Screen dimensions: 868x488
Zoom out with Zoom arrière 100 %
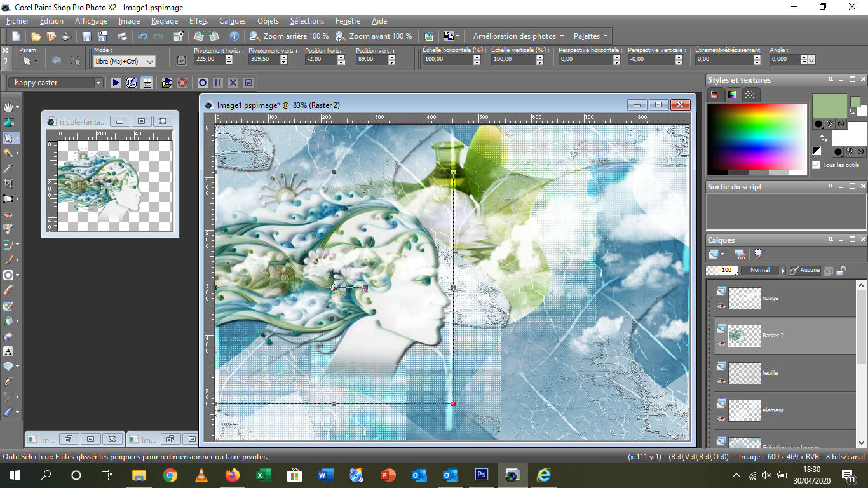(290, 36)
